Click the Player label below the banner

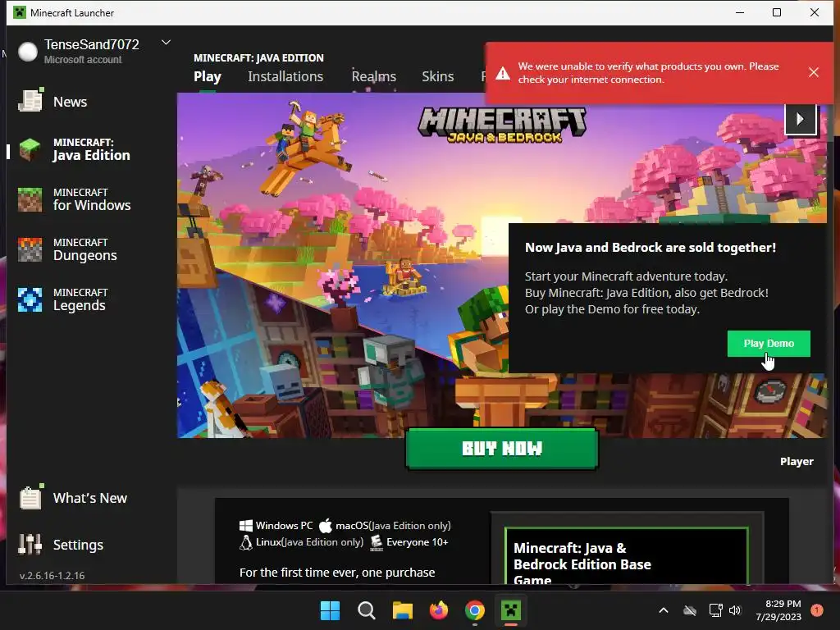point(797,461)
